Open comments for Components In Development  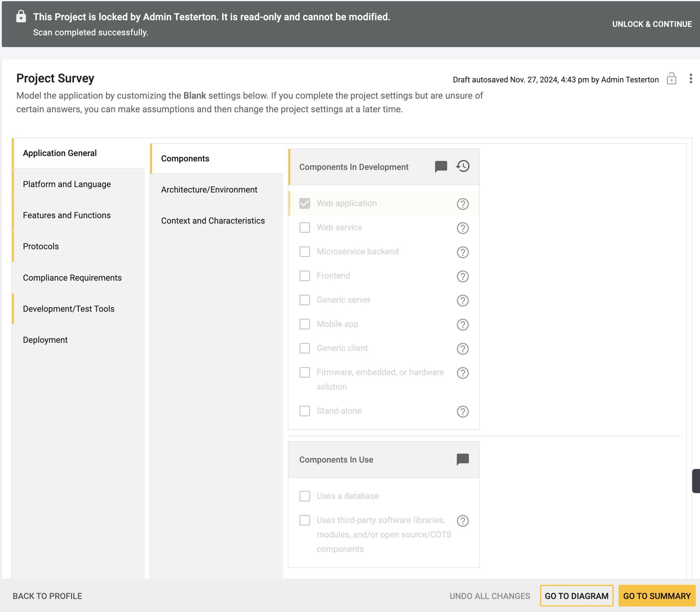441,167
